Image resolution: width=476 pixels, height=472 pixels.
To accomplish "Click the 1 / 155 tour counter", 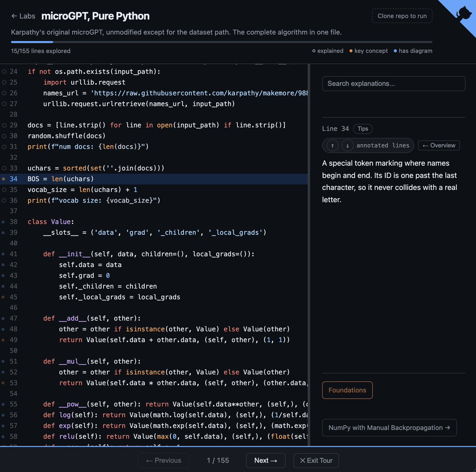I will [x=218, y=461].
